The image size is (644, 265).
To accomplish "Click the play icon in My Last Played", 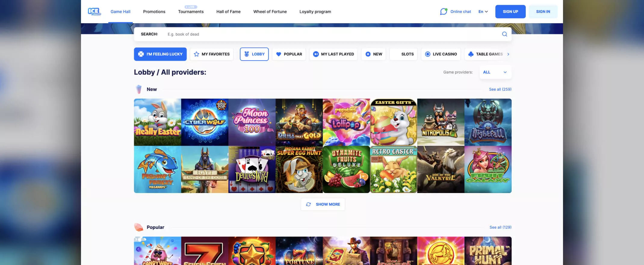I will [x=316, y=54].
